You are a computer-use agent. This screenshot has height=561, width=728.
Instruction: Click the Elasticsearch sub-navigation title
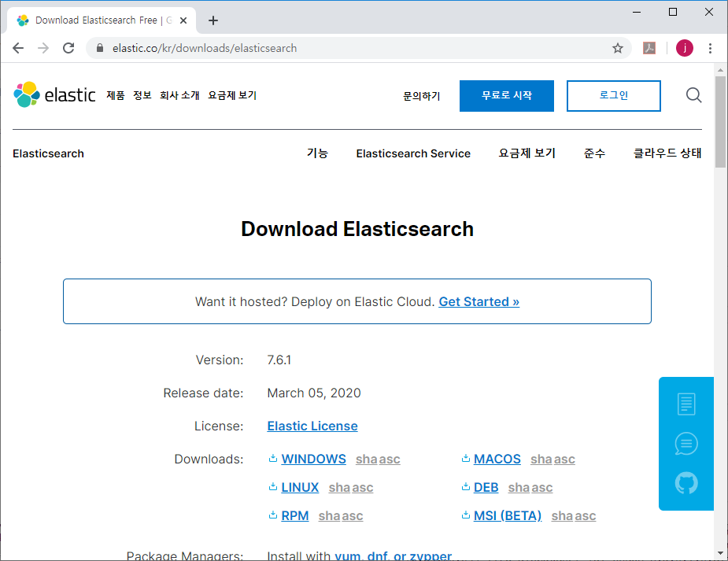(48, 153)
